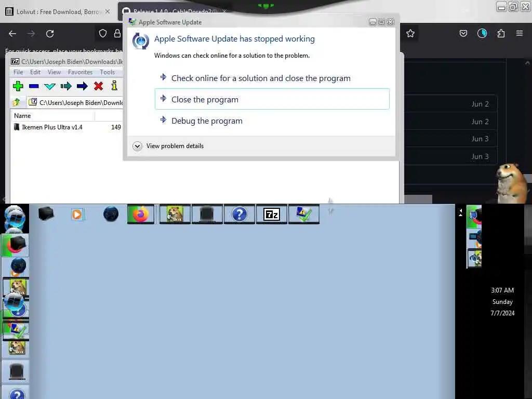Viewport: 532px width, 399px height.
Task: Open the Tools menu in 7-Zip
Action: pos(107,72)
